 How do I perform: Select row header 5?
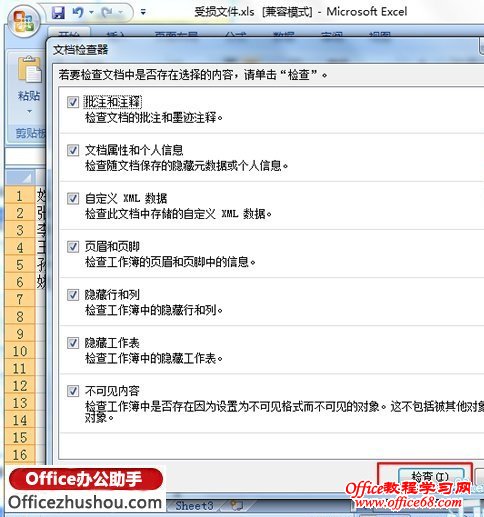point(20,265)
